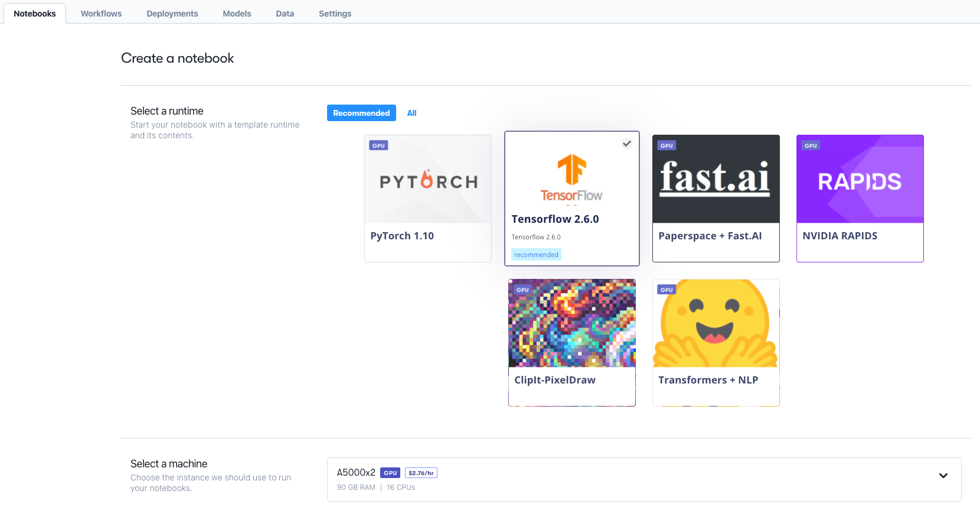Image resolution: width=980 pixels, height=507 pixels.
Task: Click the Create a notebook heading
Action: pos(178,58)
